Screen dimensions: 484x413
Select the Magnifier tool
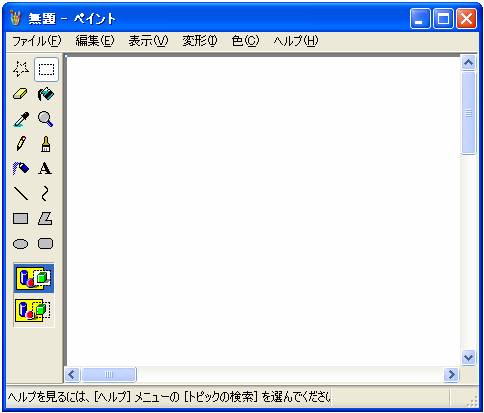coord(46,119)
